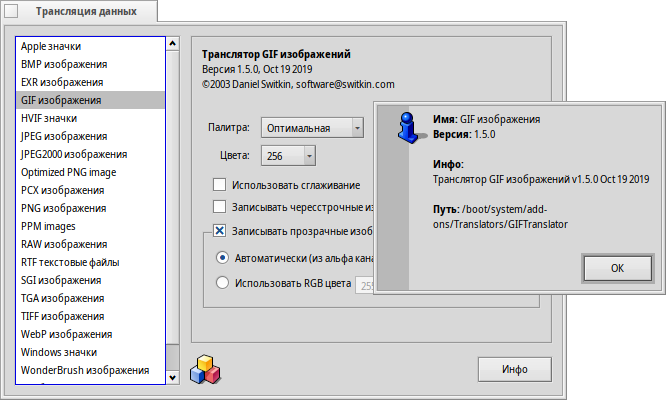
Task: Click the blue info person icon
Action: pos(408,128)
